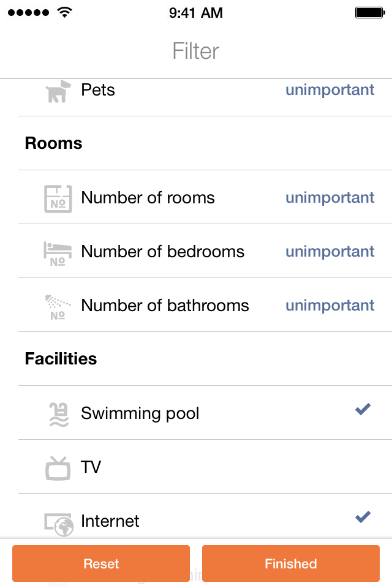The image size is (392, 588).
Task: Select the Swimming pool label
Action: [140, 413]
